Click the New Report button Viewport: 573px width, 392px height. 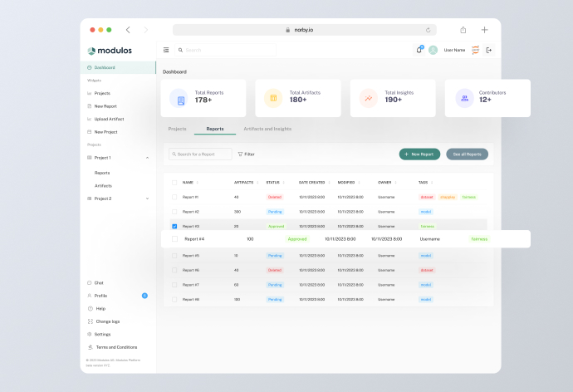[419, 154]
